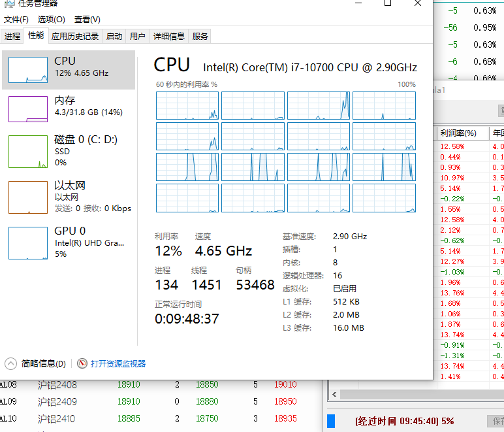The image size is (504, 432).
Task: Click the horizontal scrollbar left arrow
Action: click(334, 394)
